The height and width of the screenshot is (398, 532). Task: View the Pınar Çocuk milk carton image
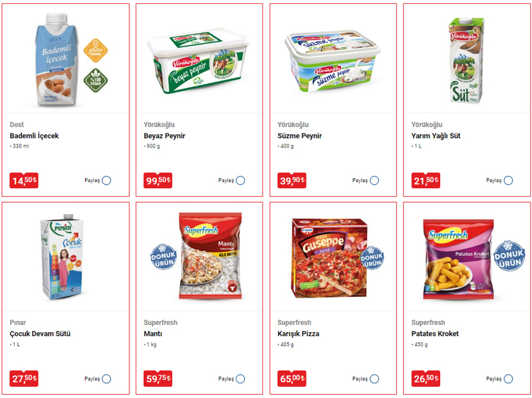point(62,256)
